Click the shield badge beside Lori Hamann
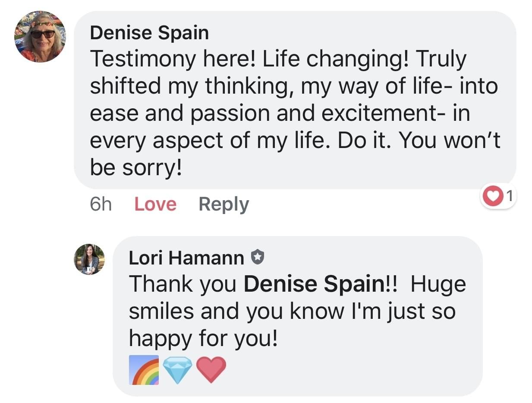Image resolution: width=532 pixels, height=403 pixels. (x=257, y=258)
